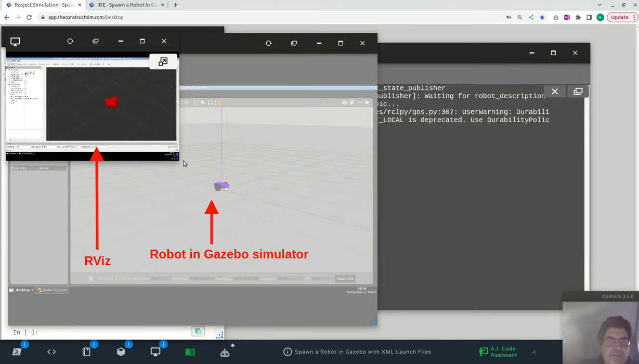Image resolution: width=639 pixels, height=364 pixels.
Task: Open the code editor (IDE) icon
Action: click(x=51, y=352)
